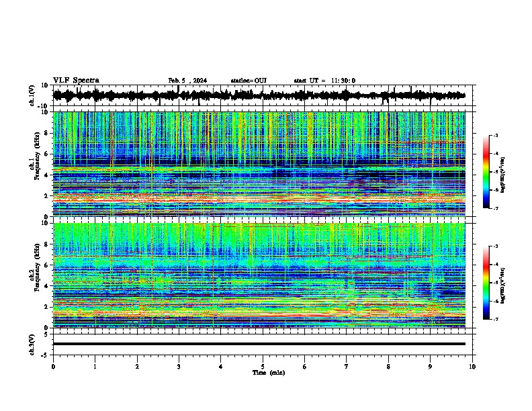Click the time axis tick label '9'

430,367
